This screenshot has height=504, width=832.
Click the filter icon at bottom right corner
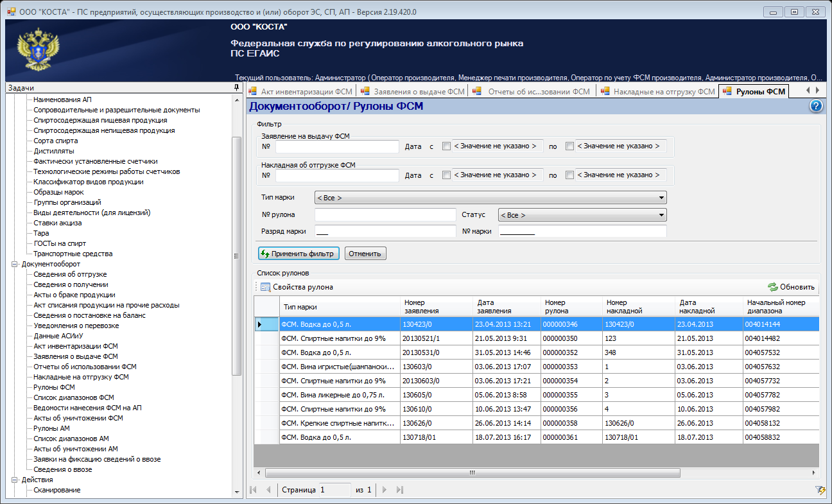pyautogui.click(x=819, y=490)
